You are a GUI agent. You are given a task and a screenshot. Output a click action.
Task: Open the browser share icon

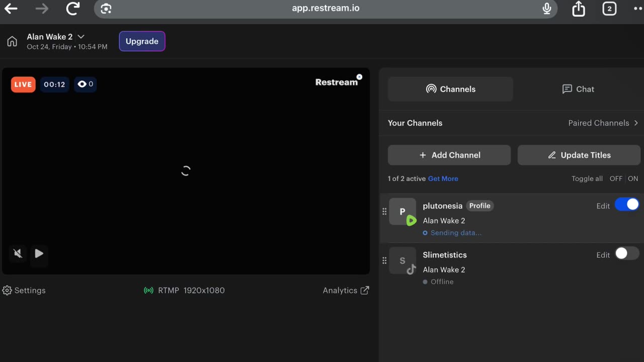point(579,9)
